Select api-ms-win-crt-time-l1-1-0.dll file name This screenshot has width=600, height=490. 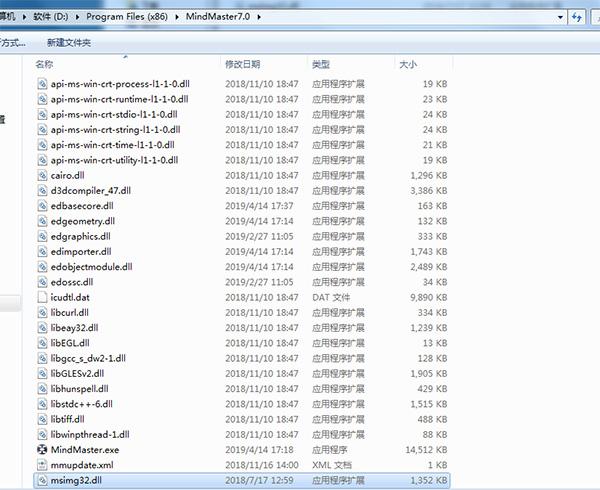click(112, 145)
